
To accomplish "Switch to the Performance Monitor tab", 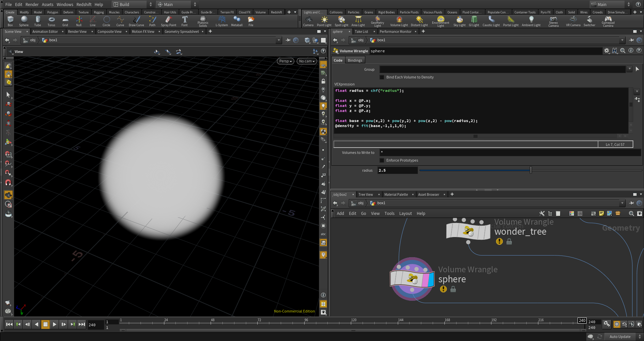I will pos(395,32).
